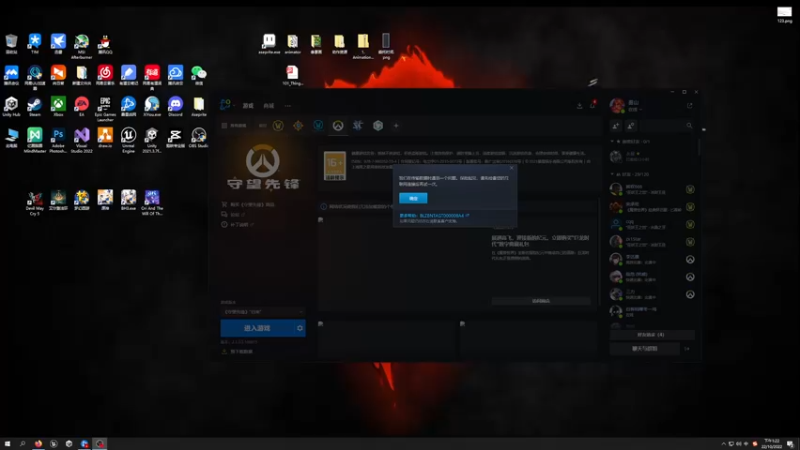Click the Windows Start button

7,444
